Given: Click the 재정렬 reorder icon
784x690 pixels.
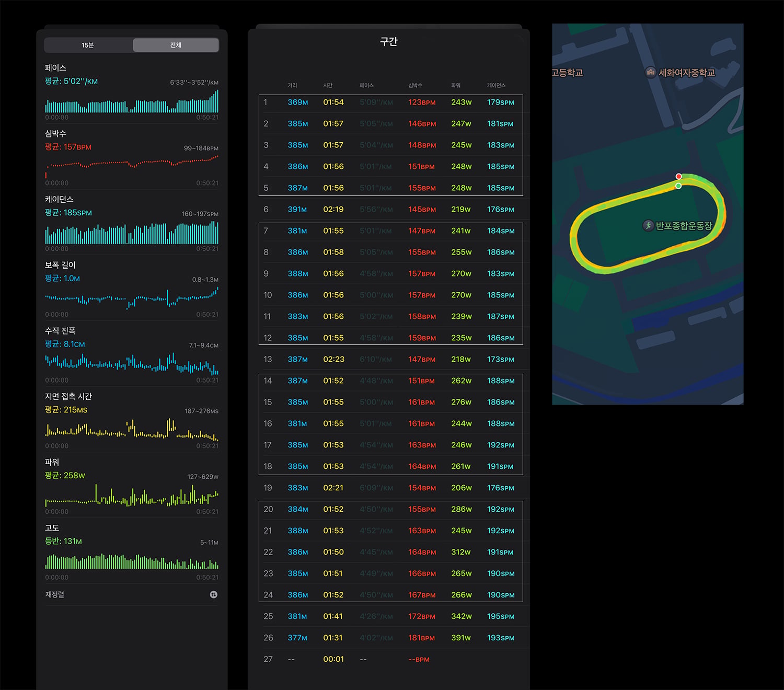Looking at the screenshot, I should coord(213,594).
